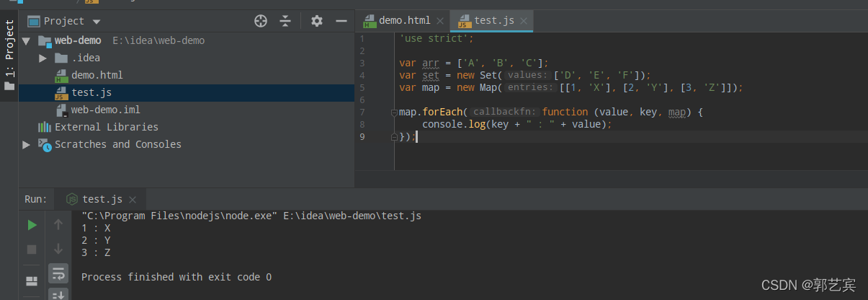Viewport: 868px width, 300px height.
Task: Click the '1 : X' console output line
Action: (96, 228)
